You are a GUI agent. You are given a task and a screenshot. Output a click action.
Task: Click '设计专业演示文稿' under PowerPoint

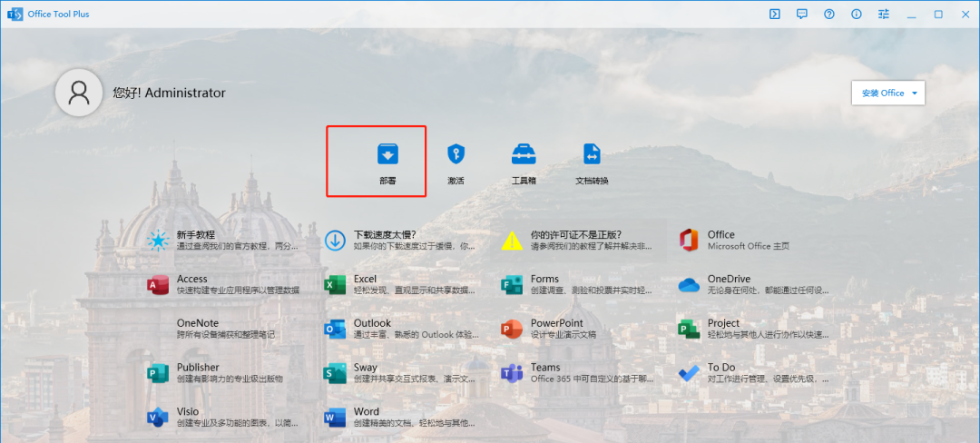click(563, 335)
